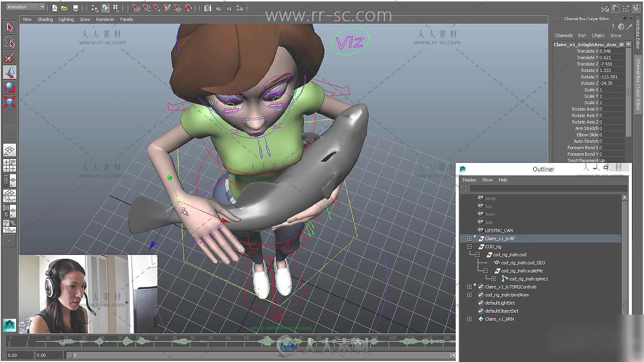Collapse the cod_rig_inah:cod node

(477, 255)
